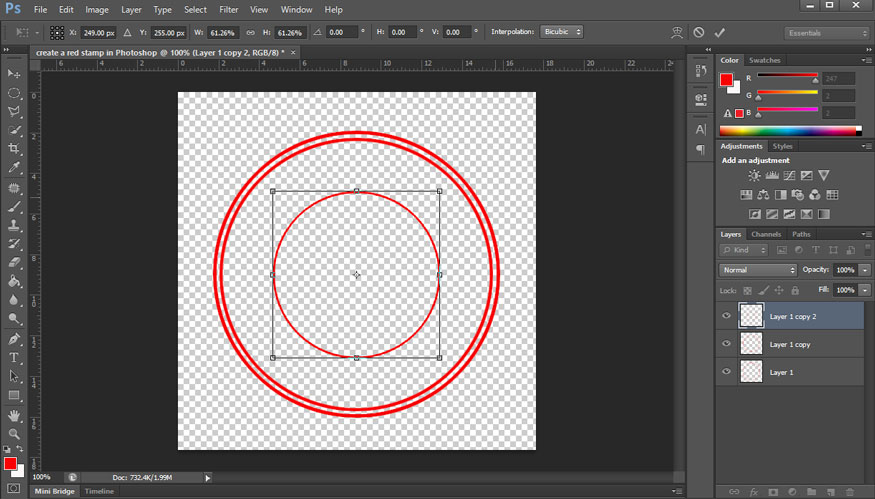Screen dimensions: 875x499
Task: Switch to the Channels tab
Action: (x=766, y=234)
